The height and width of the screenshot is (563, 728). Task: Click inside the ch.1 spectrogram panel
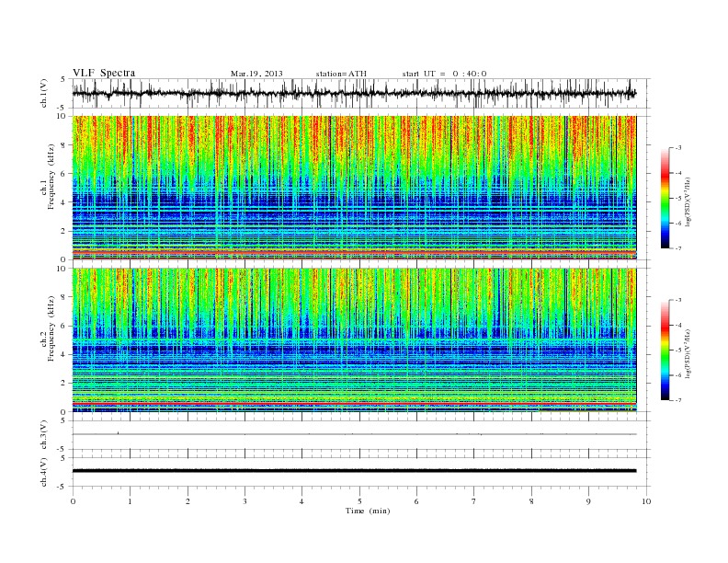(x=354, y=188)
